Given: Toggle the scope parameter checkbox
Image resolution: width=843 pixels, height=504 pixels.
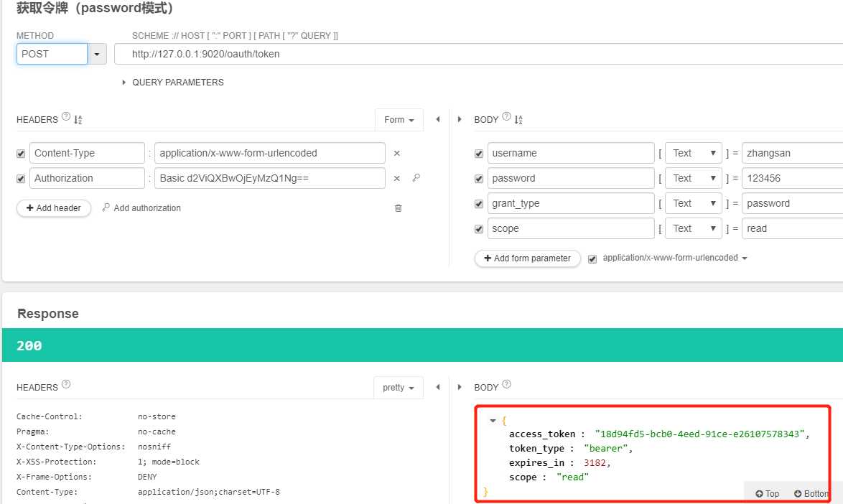Looking at the screenshot, I should (479, 230).
